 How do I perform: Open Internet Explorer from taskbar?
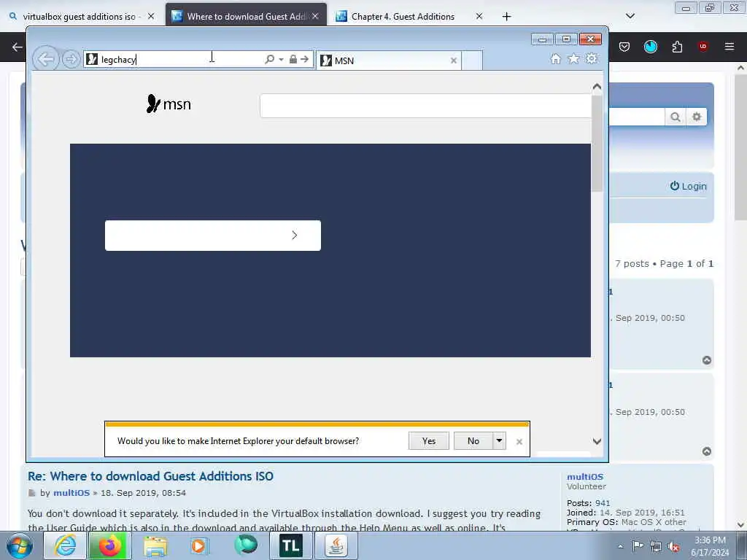[x=65, y=545]
